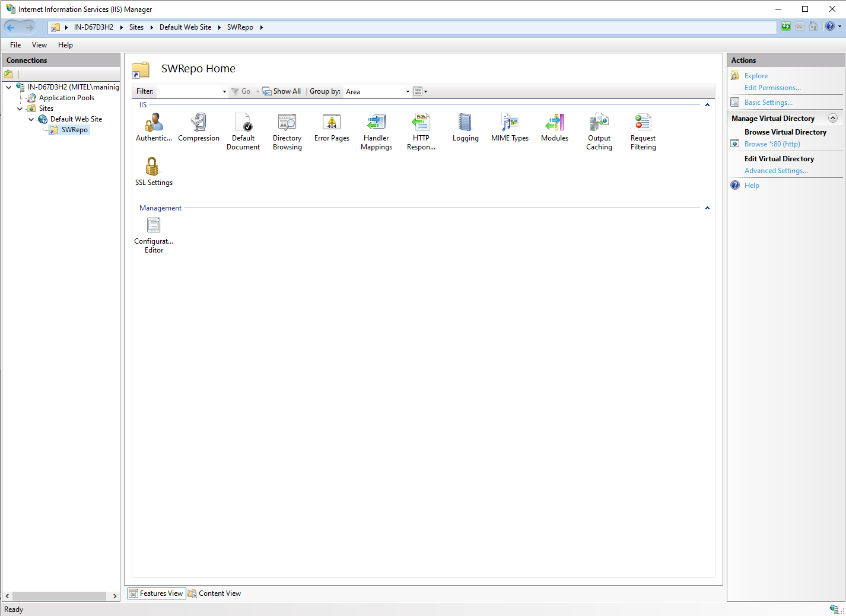Image resolution: width=846 pixels, height=616 pixels.
Task: Click Default Web Site in the breadcrumb
Action: click(185, 27)
